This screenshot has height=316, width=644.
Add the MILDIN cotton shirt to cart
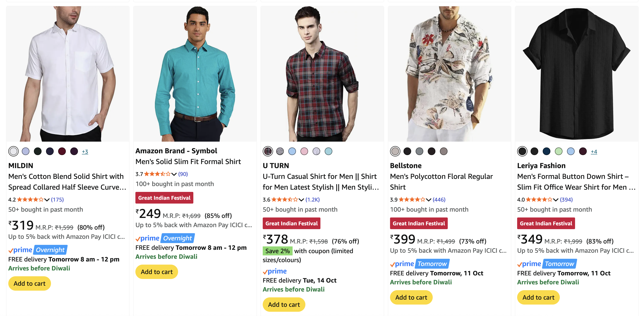click(x=29, y=283)
